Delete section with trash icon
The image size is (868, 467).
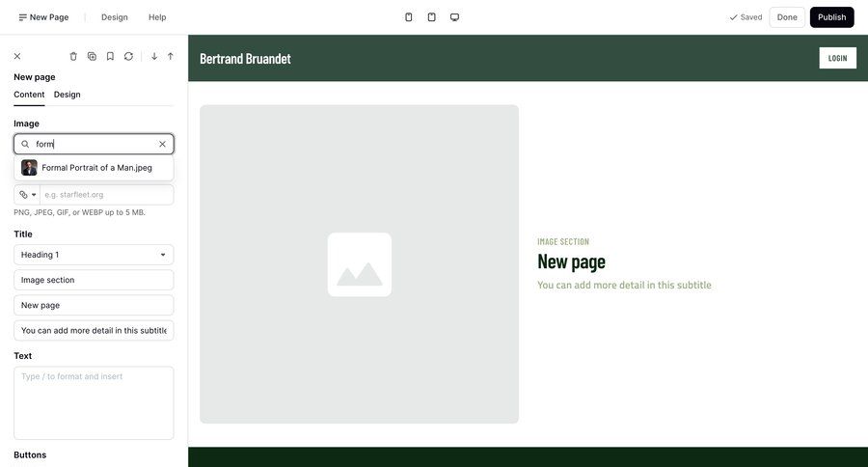(x=73, y=56)
